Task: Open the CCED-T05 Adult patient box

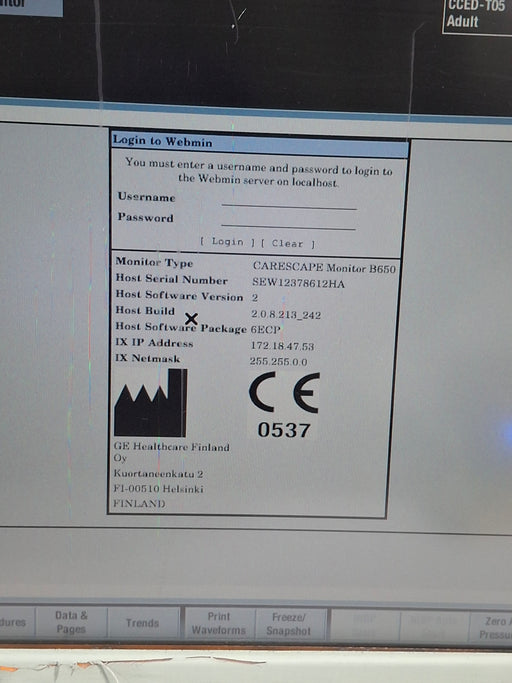Action: pyautogui.click(x=477, y=16)
